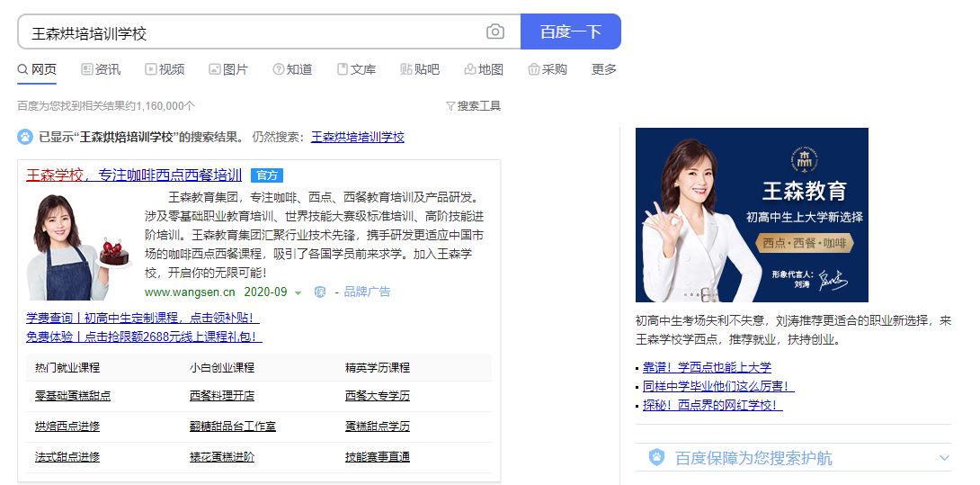
Task: Open 同样中学毕业他们这么厉害 link
Action: [x=718, y=386]
